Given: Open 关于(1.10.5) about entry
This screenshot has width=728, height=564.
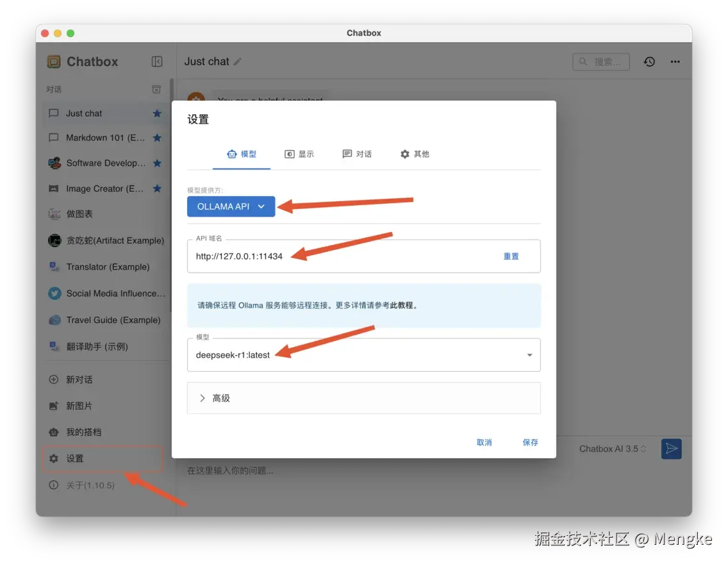Looking at the screenshot, I should pos(105,485).
